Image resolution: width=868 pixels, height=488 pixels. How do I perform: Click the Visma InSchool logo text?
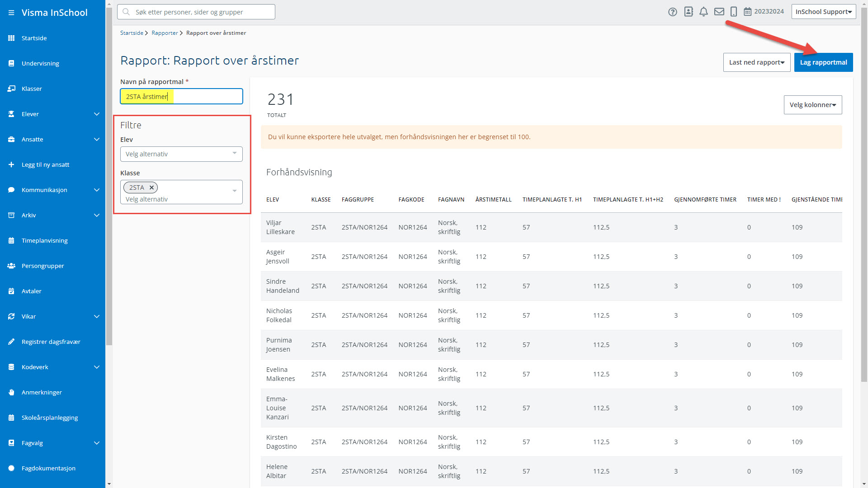54,13
